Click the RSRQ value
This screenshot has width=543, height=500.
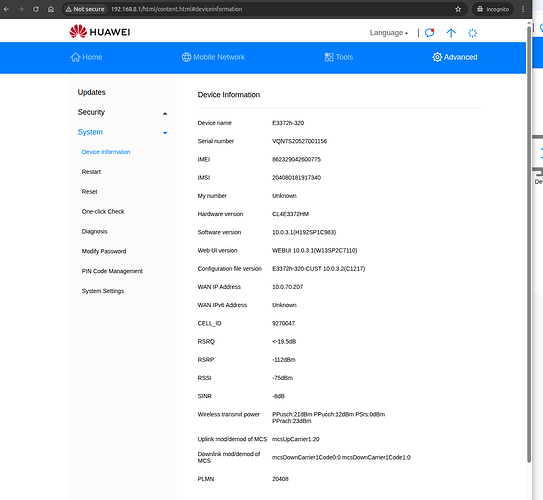coord(284,342)
